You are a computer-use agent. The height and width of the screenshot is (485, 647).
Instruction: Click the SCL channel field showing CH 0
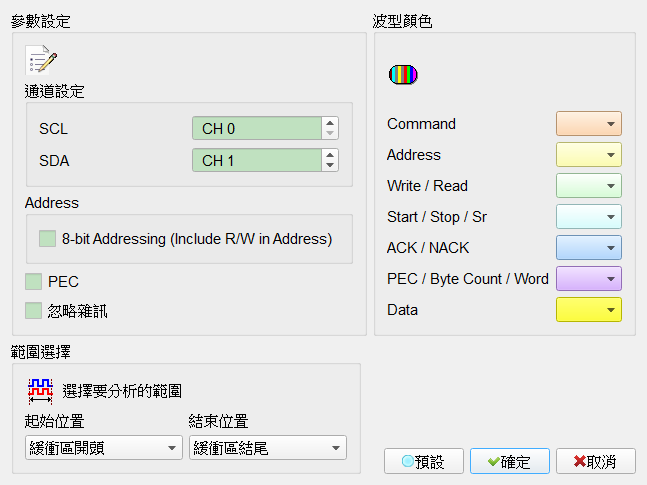click(257, 128)
